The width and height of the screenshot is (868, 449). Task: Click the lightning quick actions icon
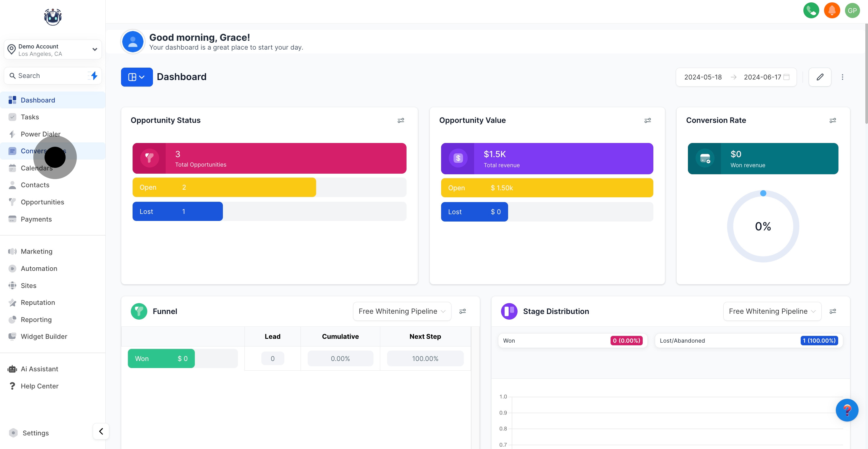94,76
